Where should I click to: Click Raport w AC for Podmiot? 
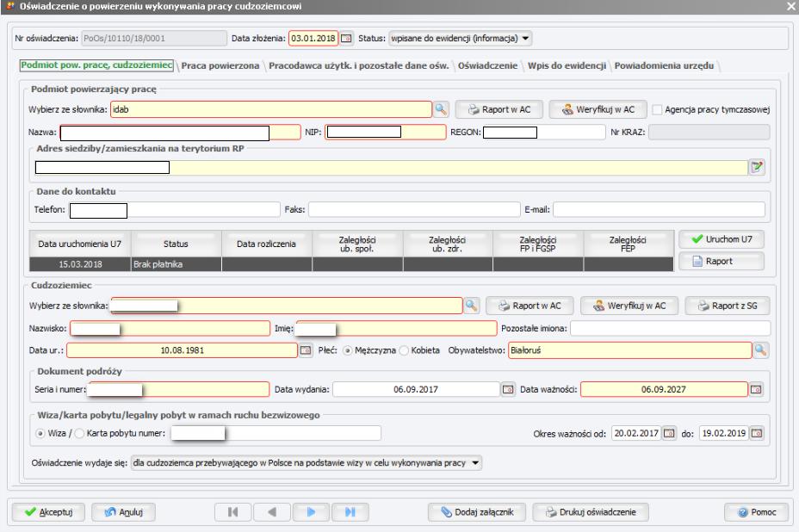click(499, 109)
